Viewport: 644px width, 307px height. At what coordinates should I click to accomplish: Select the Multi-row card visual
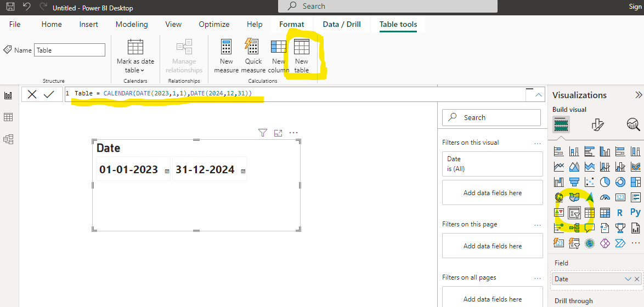(x=635, y=197)
